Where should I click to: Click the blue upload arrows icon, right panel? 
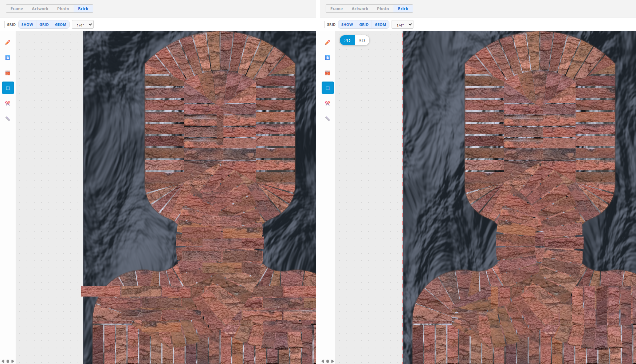[327, 58]
